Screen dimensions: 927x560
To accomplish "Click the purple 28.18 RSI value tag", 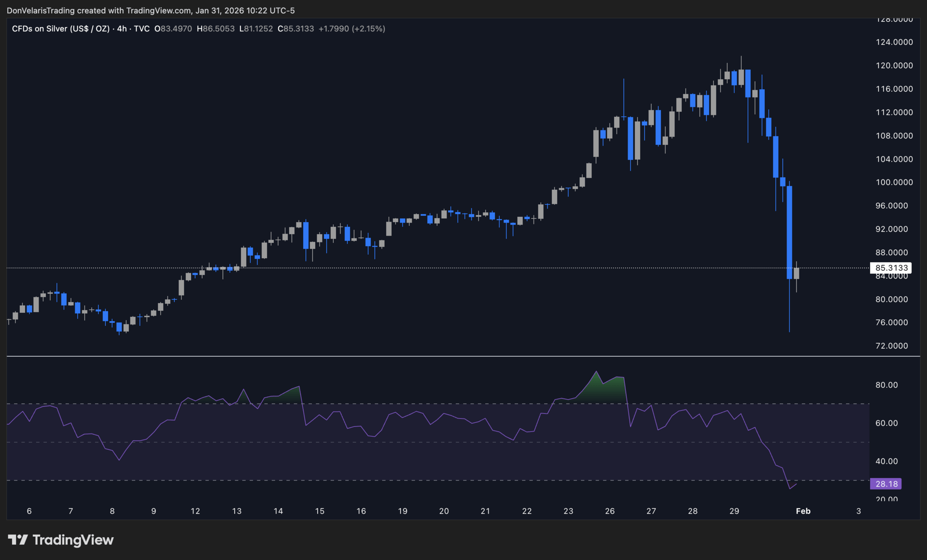I will [886, 484].
